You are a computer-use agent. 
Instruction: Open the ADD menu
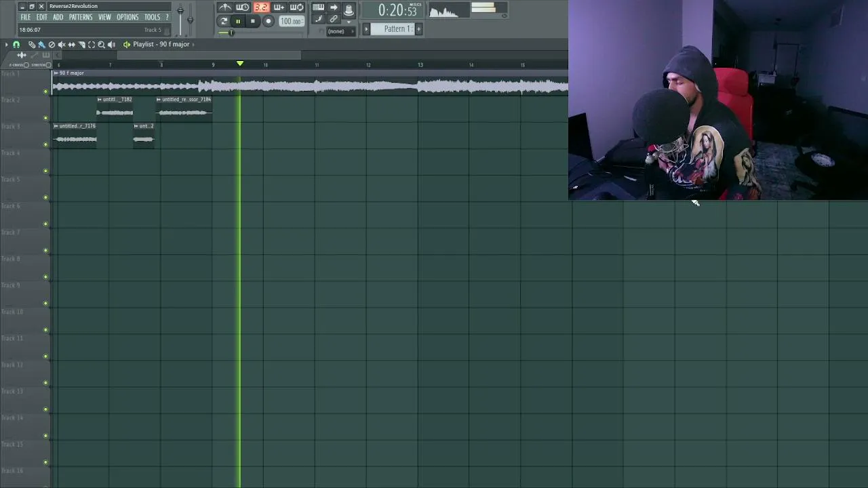58,18
